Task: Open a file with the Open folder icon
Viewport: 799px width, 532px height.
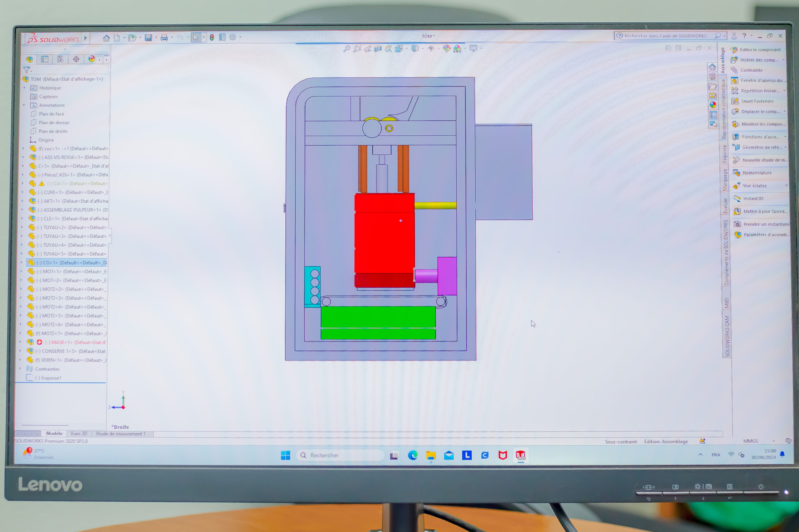Action: pyautogui.click(x=132, y=38)
